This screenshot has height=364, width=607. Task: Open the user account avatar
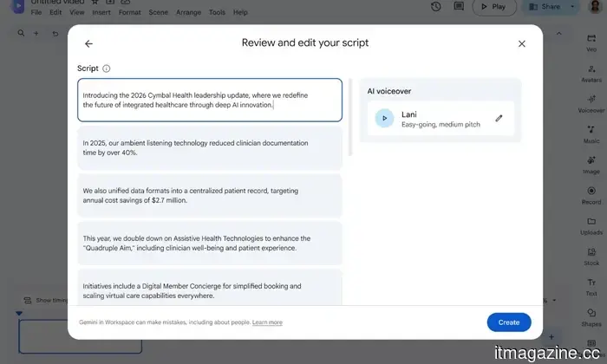[595, 6]
